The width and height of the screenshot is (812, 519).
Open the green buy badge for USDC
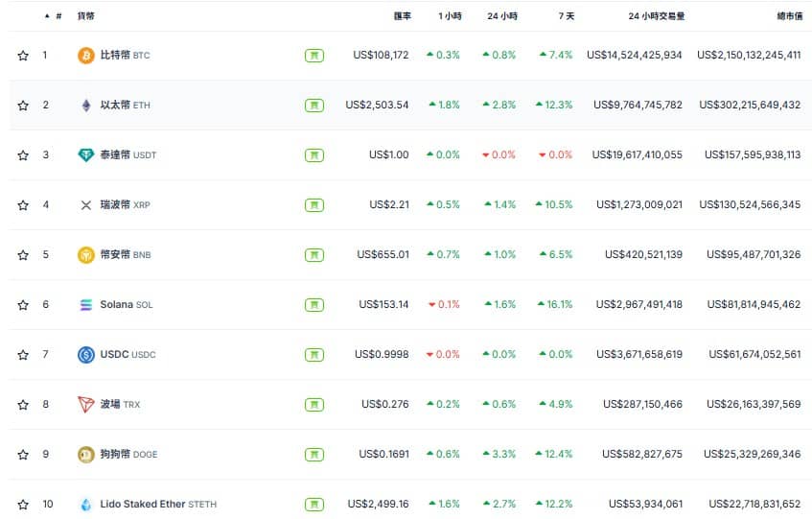click(x=314, y=355)
